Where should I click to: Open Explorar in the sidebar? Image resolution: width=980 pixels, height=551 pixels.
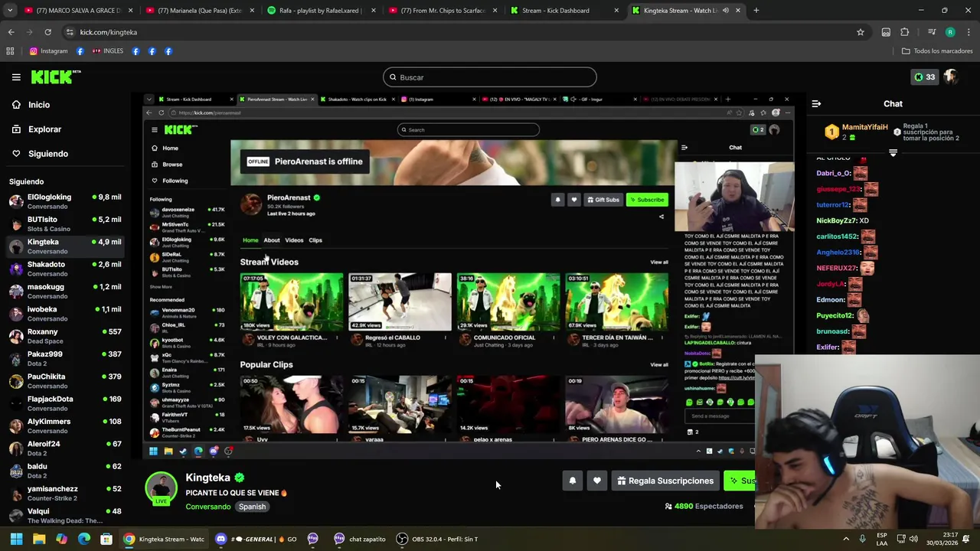tap(44, 129)
